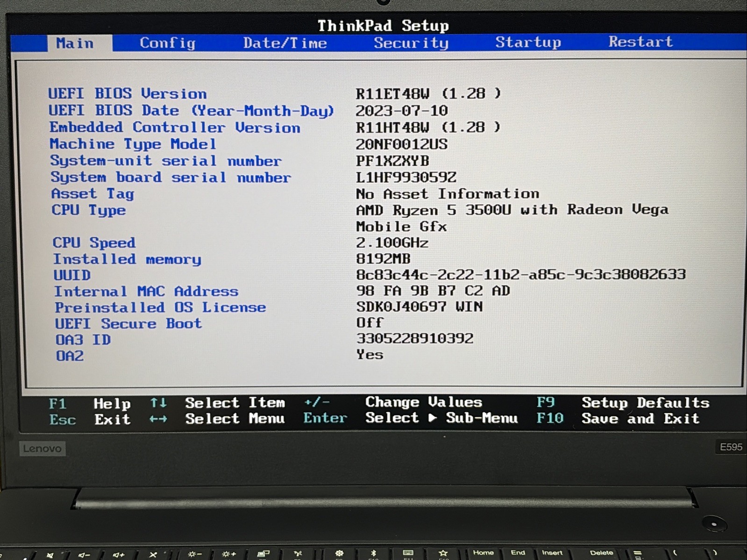Image resolution: width=747 pixels, height=560 pixels.
Task: Click the UUID value starting 8c83c44c
Action: 521,274
